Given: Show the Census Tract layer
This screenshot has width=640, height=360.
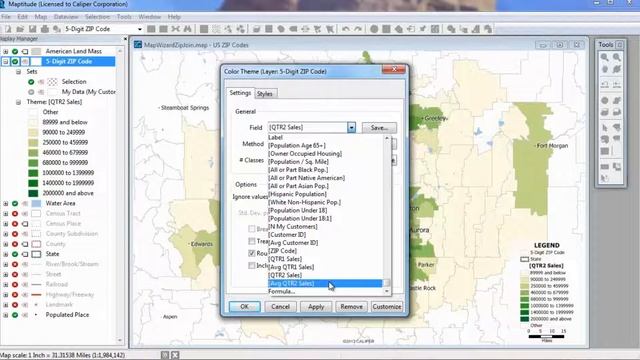Looking at the screenshot, I should (x=15, y=213).
